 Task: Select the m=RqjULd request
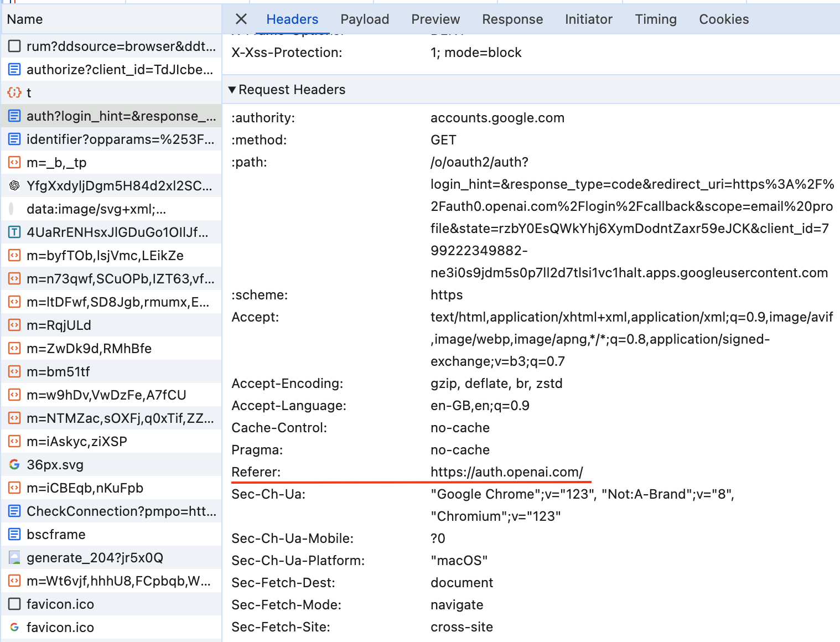point(111,325)
